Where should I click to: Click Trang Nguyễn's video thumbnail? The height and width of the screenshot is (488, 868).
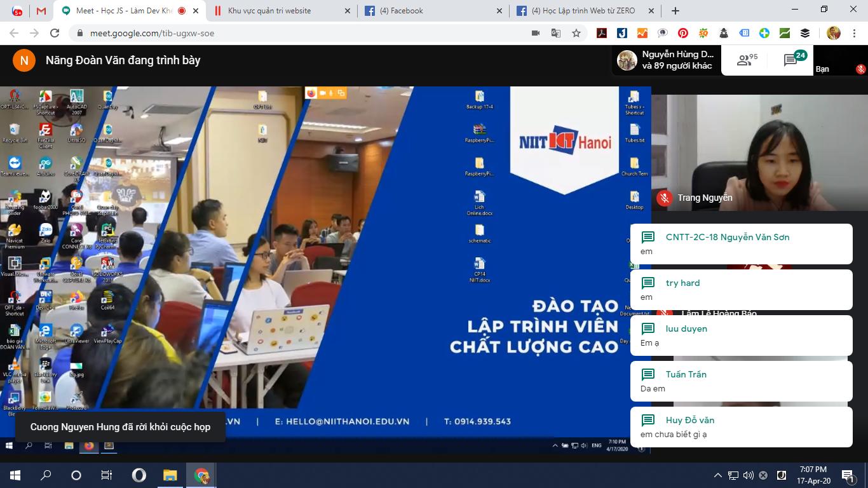(x=759, y=152)
